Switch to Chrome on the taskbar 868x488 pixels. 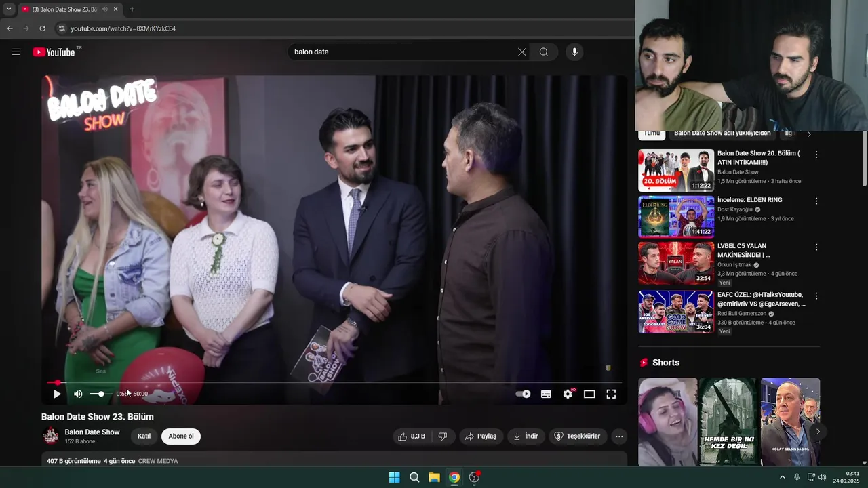tap(454, 477)
